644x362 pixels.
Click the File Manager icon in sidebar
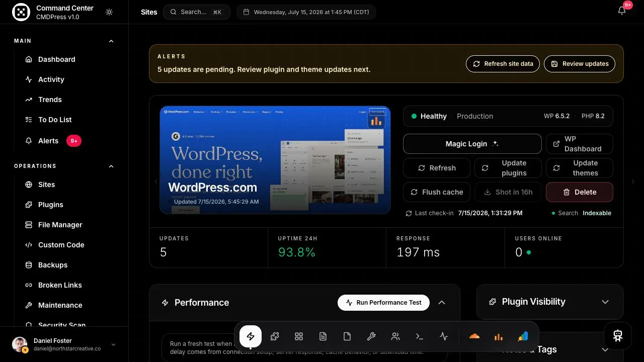click(x=29, y=225)
